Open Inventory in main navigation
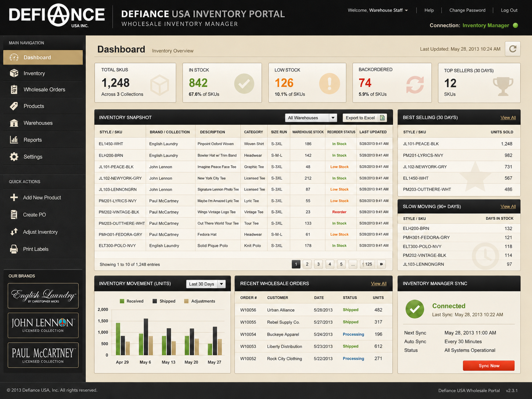The image size is (532, 399). coord(43,73)
